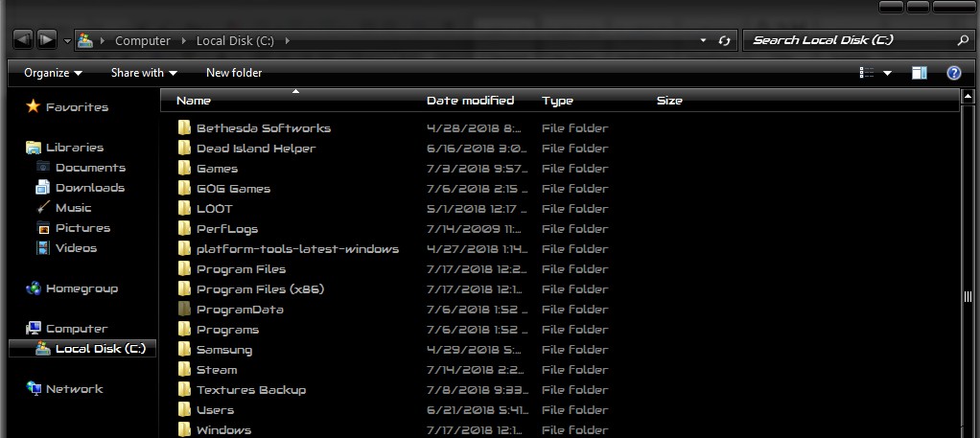Click the PerfLogs folder icon
Viewport: 980px width, 438px height.
(184, 229)
